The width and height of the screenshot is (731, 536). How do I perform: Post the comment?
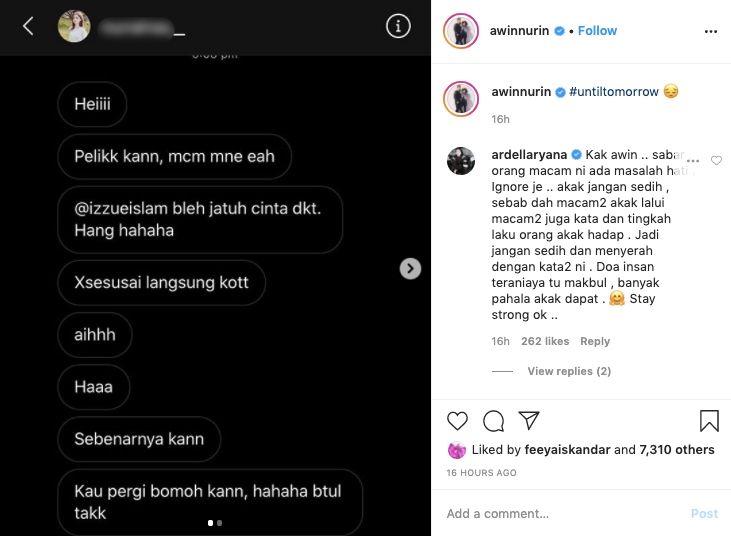[704, 513]
